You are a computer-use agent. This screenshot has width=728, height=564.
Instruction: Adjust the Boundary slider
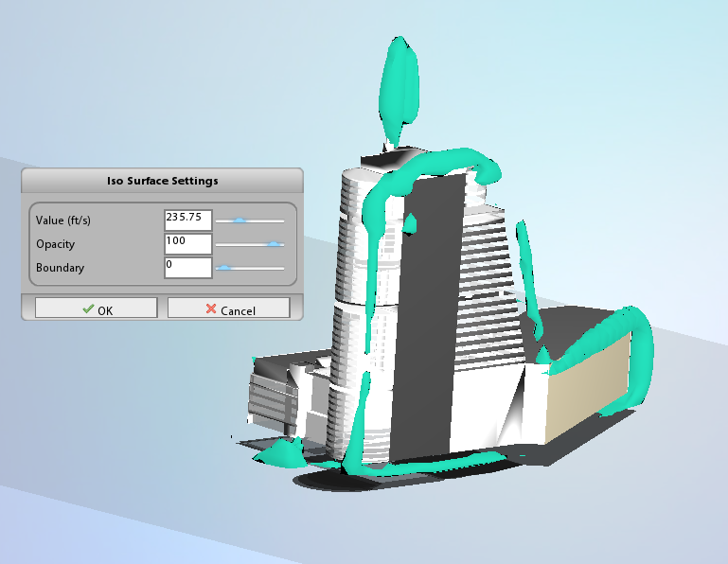click(250, 268)
